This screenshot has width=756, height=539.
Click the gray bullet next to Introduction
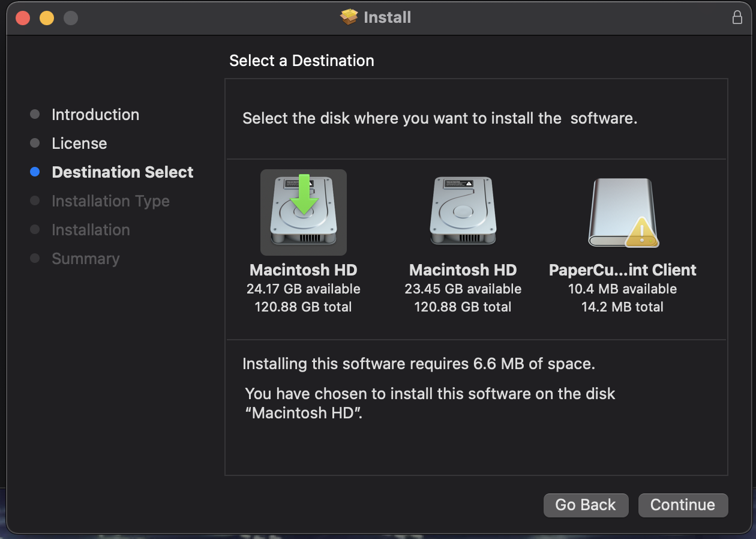point(35,115)
